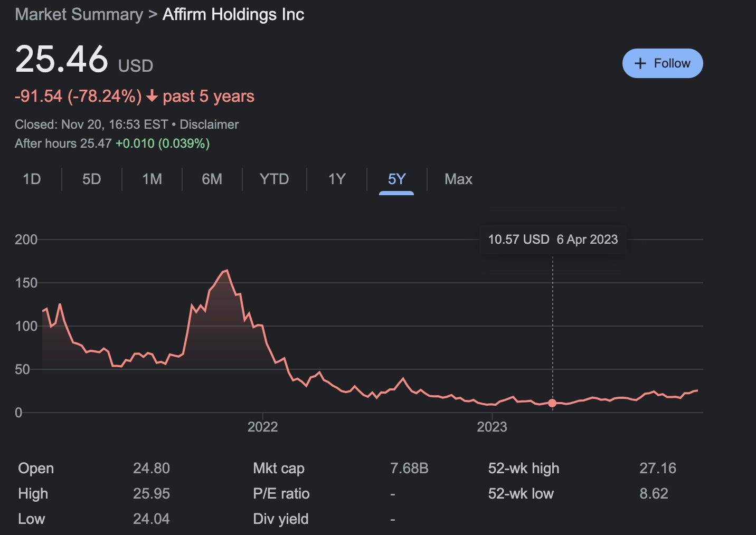Click the P/E ratio label

point(281,494)
